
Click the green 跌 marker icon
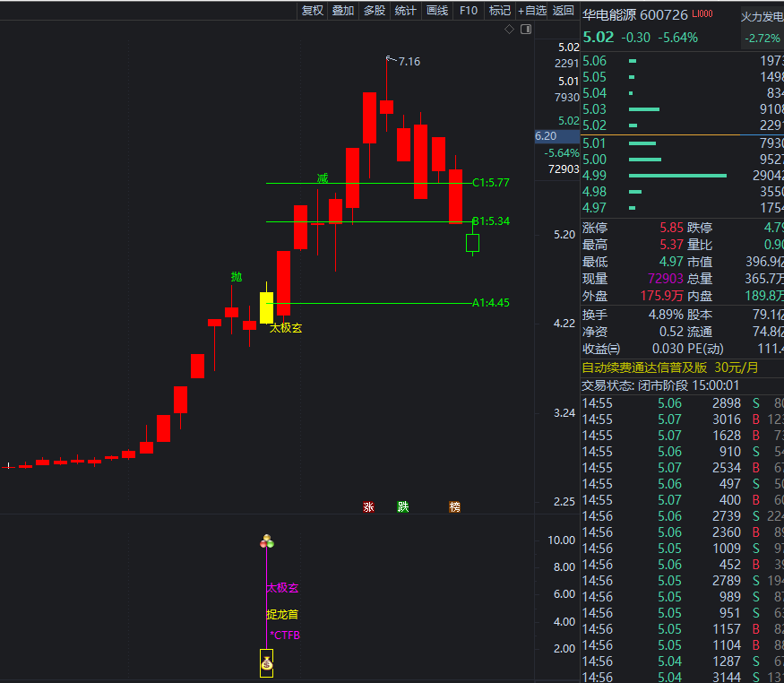pos(403,507)
